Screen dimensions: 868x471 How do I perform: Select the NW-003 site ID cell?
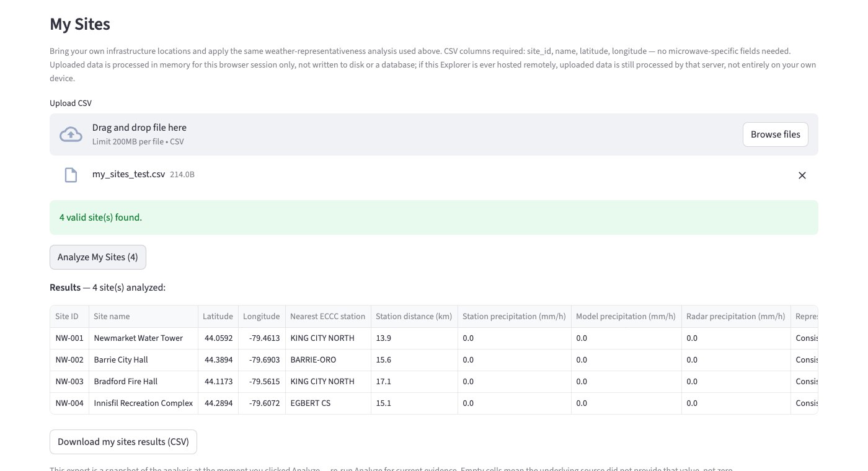point(69,382)
